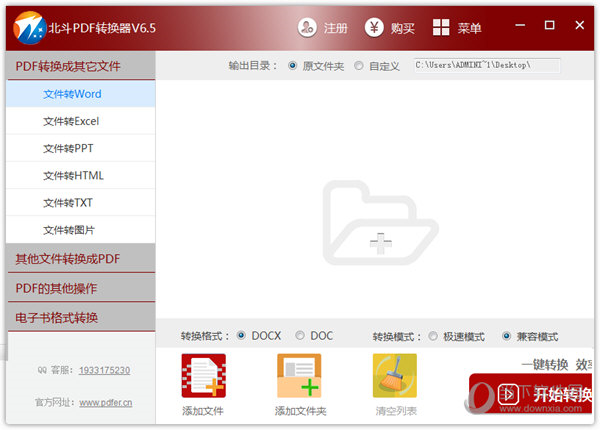Click the 菜单 text label
The height and width of the screenshot is (430, 600).
click(x=470, y=28)
